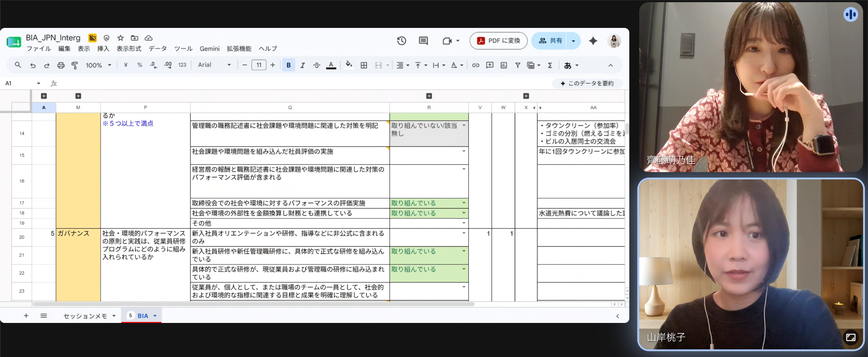Star the BIA_JPN_Interg document

pyautogui.click(x=120, y=38)
